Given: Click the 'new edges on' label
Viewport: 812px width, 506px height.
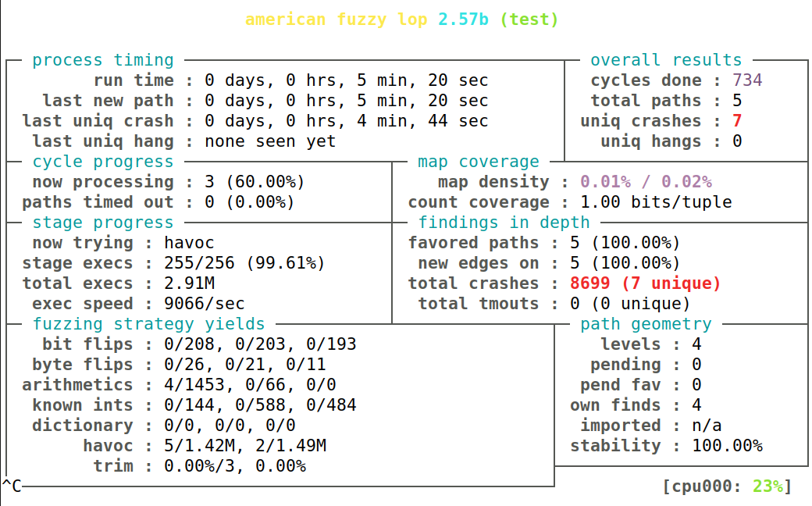Looking at the screenshot, I should click(x=479, y=263).
